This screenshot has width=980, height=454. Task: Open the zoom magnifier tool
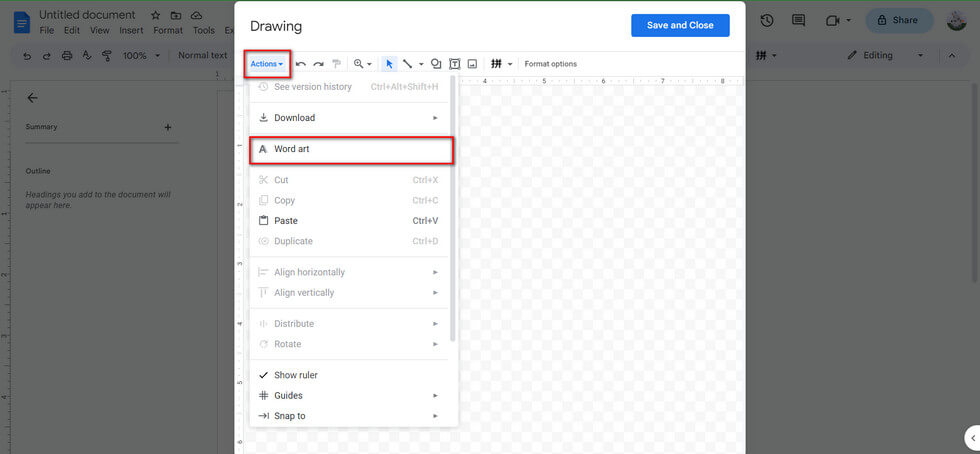pyautogui.click(x=358, y=64)
